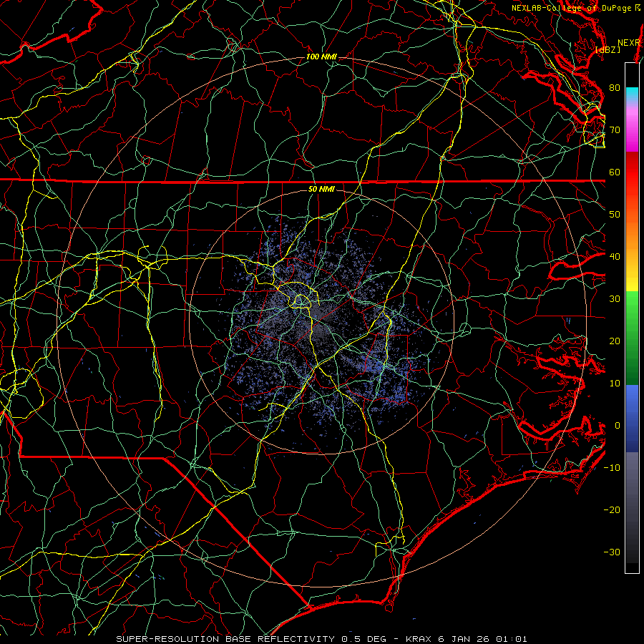Click the 80 value on the color scale

(x=615, y=87)
